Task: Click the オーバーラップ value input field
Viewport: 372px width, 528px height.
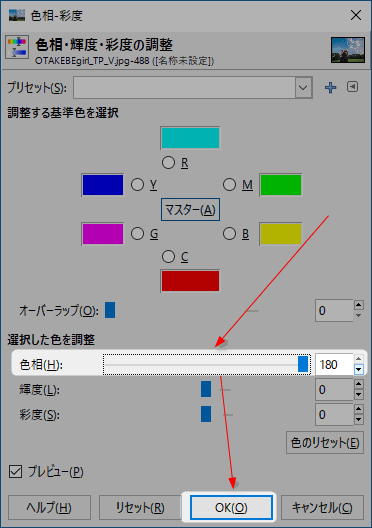Action: point(334,310)
